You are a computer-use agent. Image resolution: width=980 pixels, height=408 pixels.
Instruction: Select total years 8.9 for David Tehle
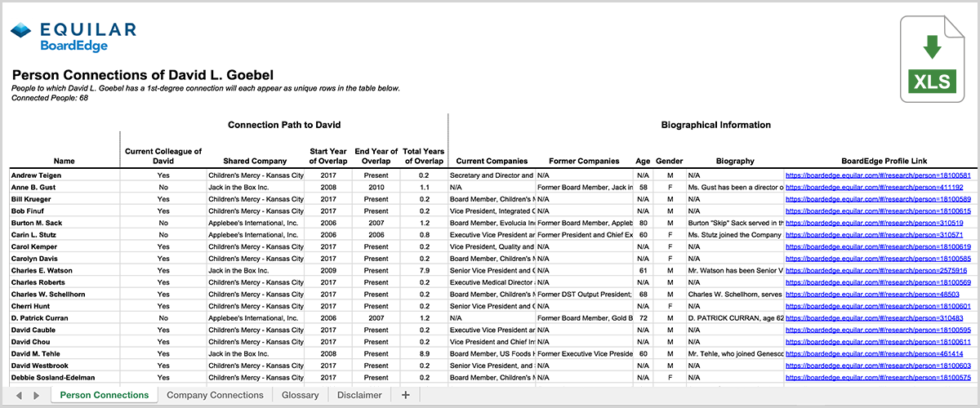click(x=423, y=353)
